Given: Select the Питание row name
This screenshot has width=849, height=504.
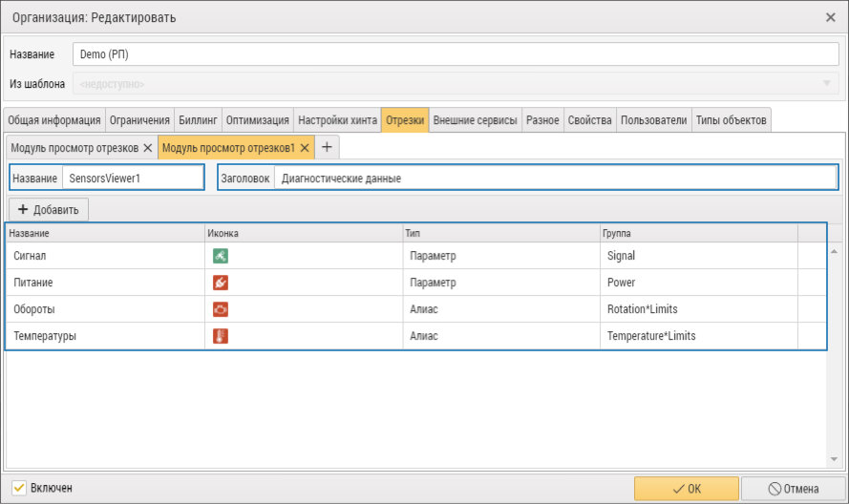Looking at the screenshot, I should click(x=33, y=283).
